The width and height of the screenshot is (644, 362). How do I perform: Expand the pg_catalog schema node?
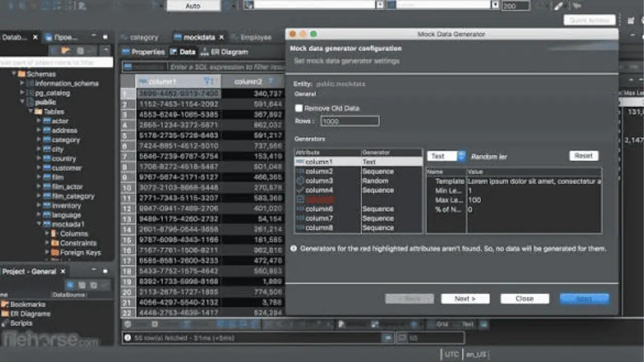pos(22,93)
